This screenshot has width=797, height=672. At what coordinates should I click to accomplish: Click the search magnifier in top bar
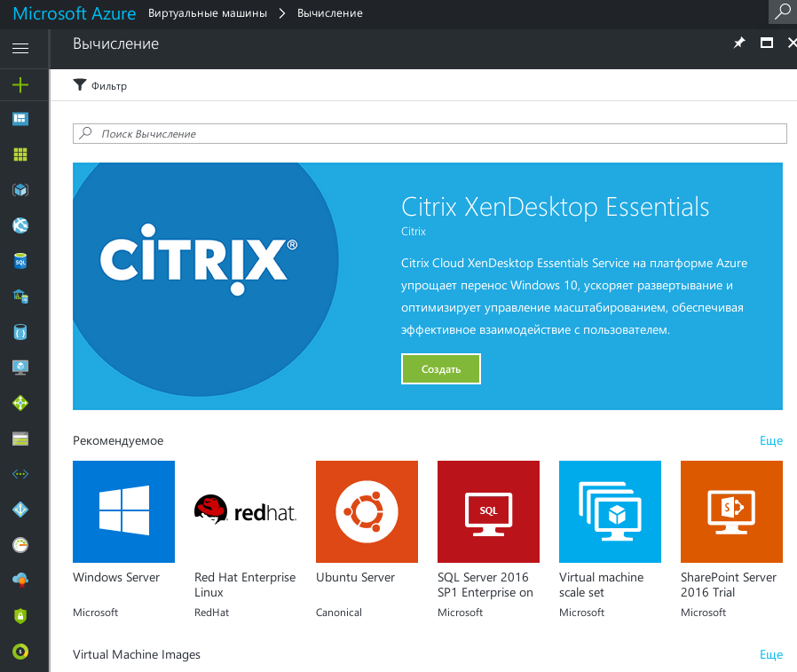tap(783, 12)
